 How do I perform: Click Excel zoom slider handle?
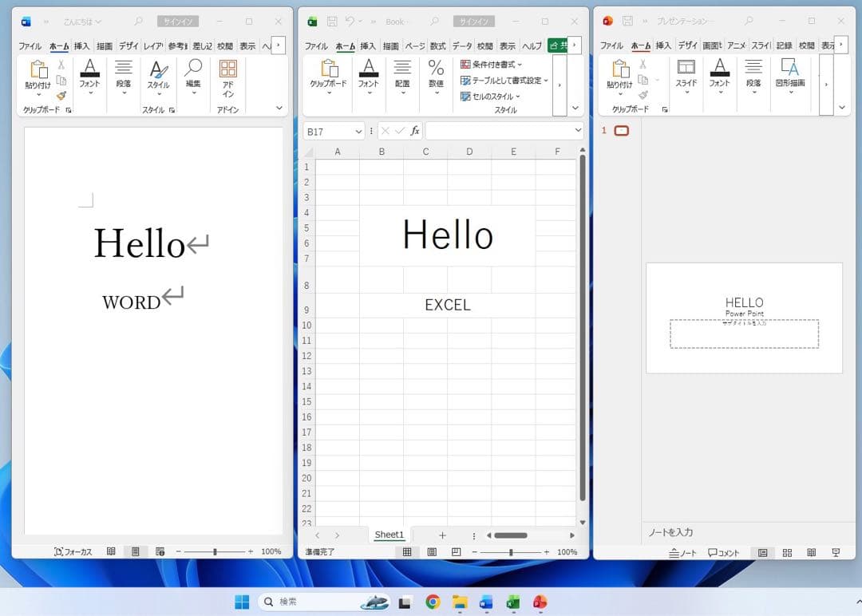pos(511,551)
